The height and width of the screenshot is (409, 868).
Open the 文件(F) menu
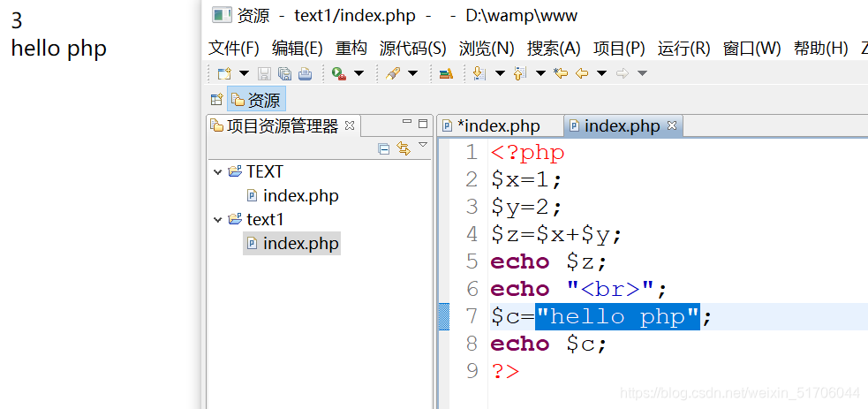[x=234, y=49]
